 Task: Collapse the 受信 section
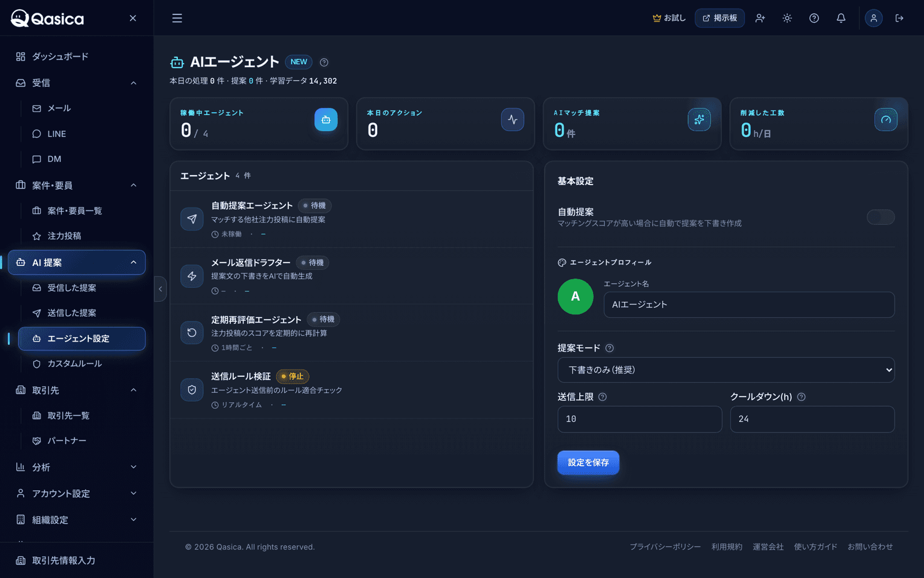point(77,83)
